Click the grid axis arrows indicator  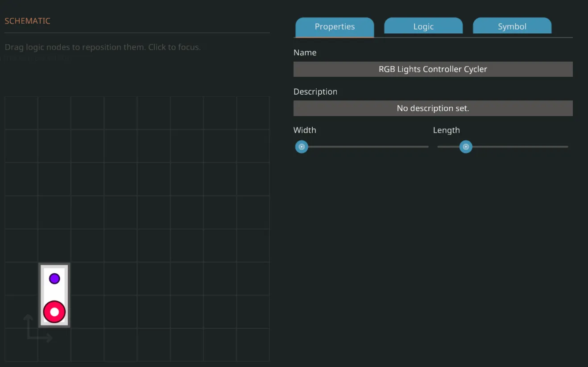pyautogui.click(x=37, y=329)
